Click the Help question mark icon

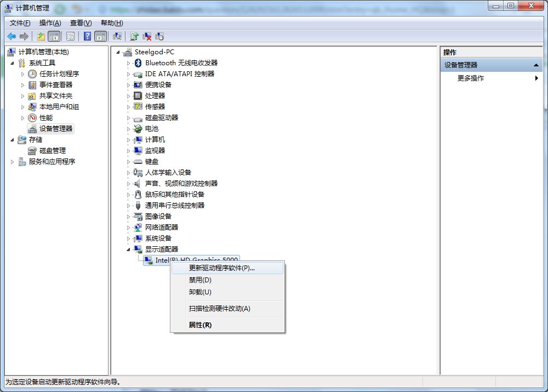point(87,36)
